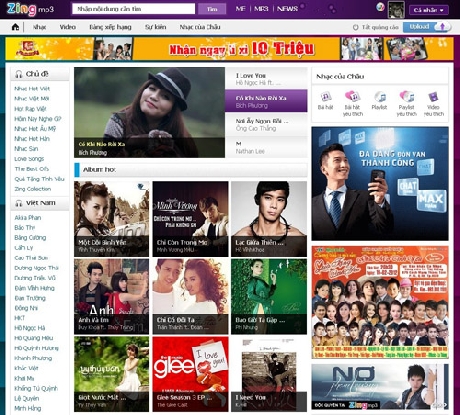The image size is (460, 415).
Task: Click the Tìm search button
Action: pyautogui.click(x=212, y=9)
